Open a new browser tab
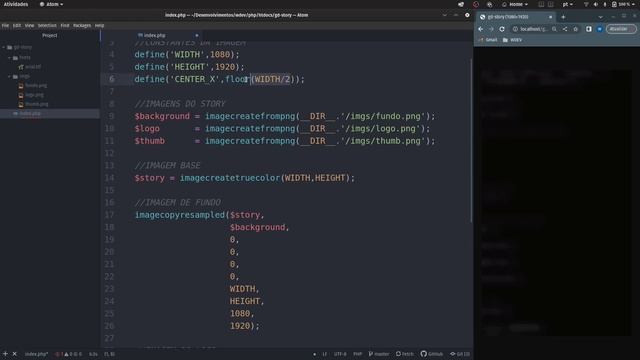This screenshot has height=360, width=640. pyautogui.click(x=563, y=17)
